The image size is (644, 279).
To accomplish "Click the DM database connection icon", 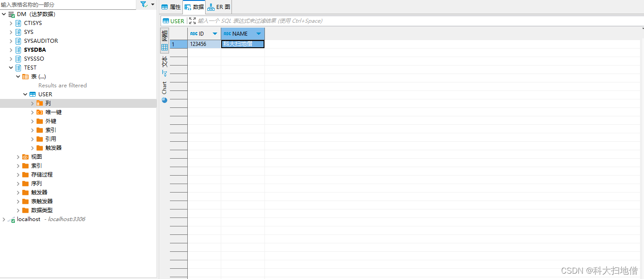I will pos(11,14).
